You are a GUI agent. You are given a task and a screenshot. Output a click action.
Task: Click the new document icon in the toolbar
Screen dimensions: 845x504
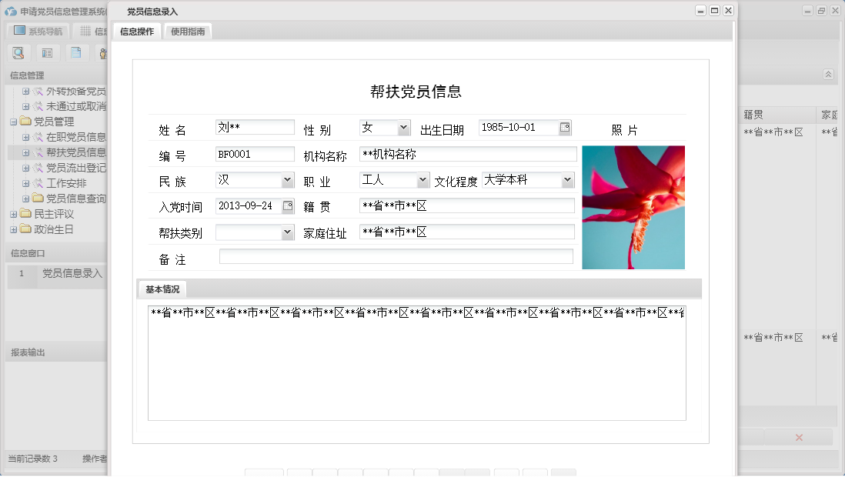point(75,52)
